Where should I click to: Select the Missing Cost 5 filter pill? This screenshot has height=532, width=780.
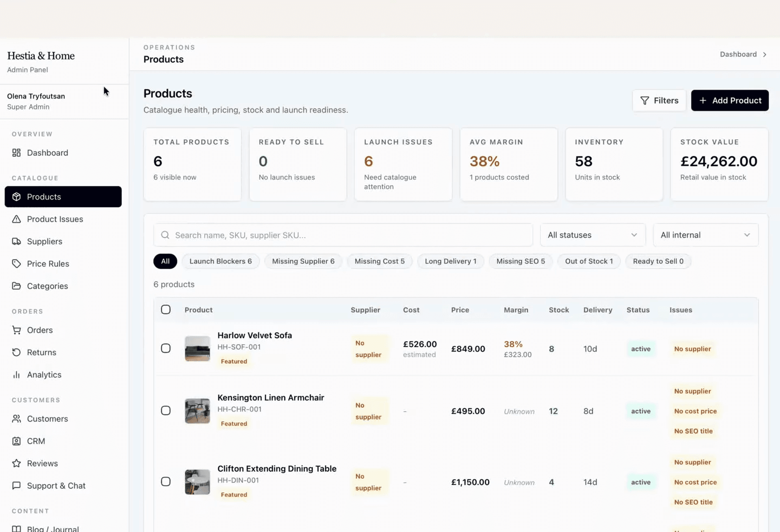(380, 261)
